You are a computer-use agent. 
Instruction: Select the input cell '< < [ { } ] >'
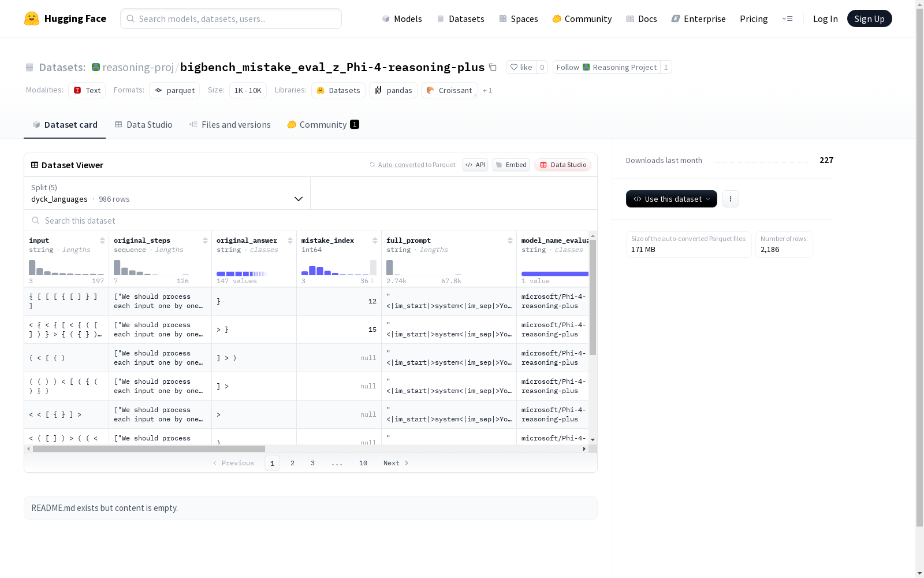[x=66, y=414]
